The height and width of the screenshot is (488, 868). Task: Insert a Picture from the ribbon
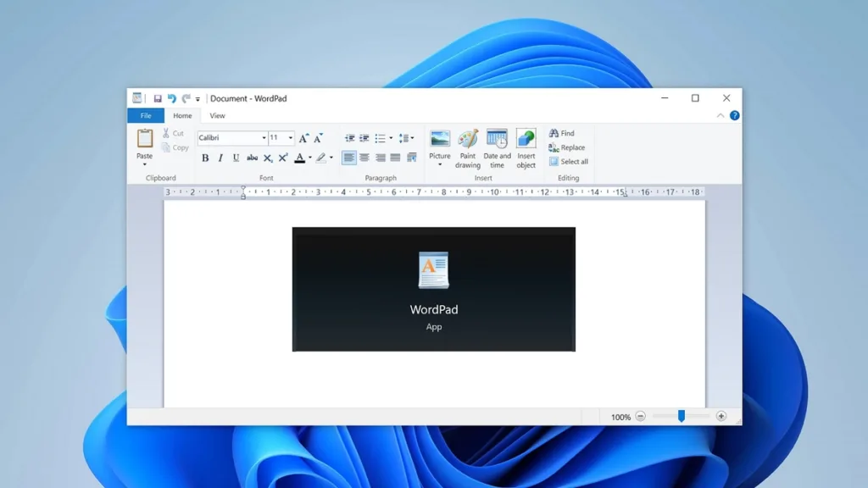440,147
